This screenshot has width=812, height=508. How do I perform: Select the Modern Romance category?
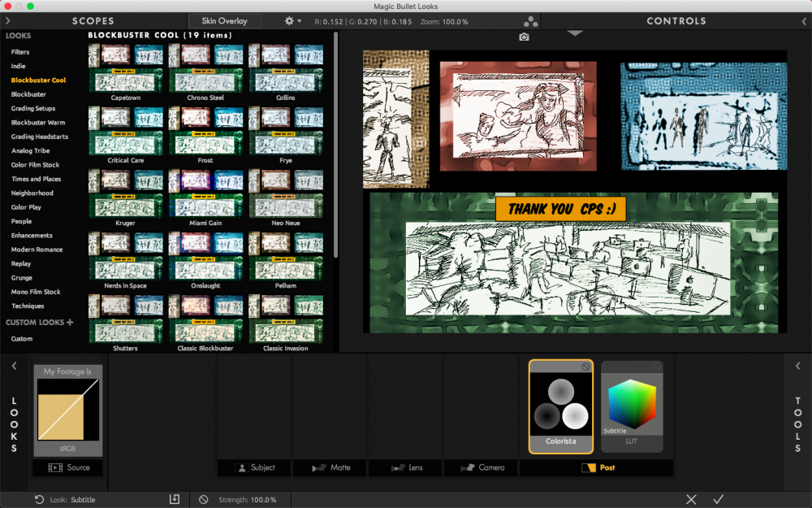[x=37, y=250]
